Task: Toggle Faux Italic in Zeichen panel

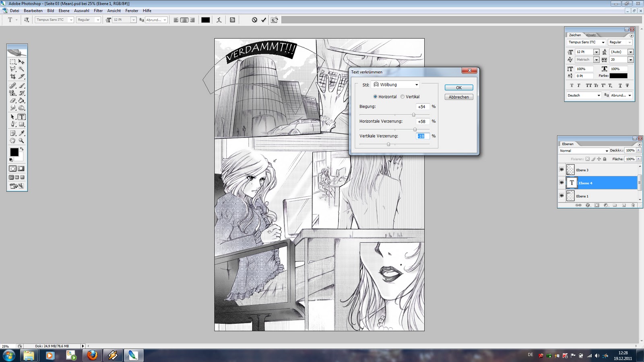Action: click(x=579, y=86)
